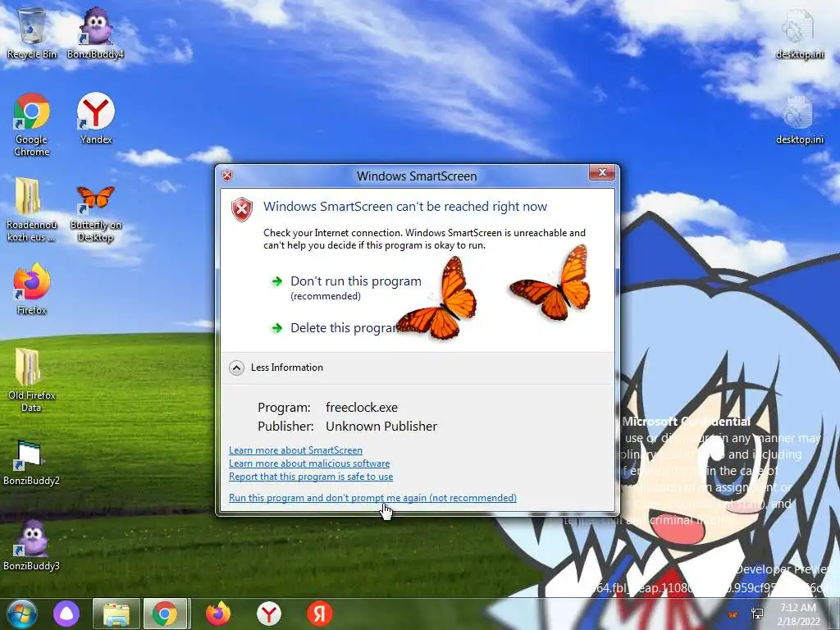
Task: Collapse the Less Information section
Action: coord(276,367)
